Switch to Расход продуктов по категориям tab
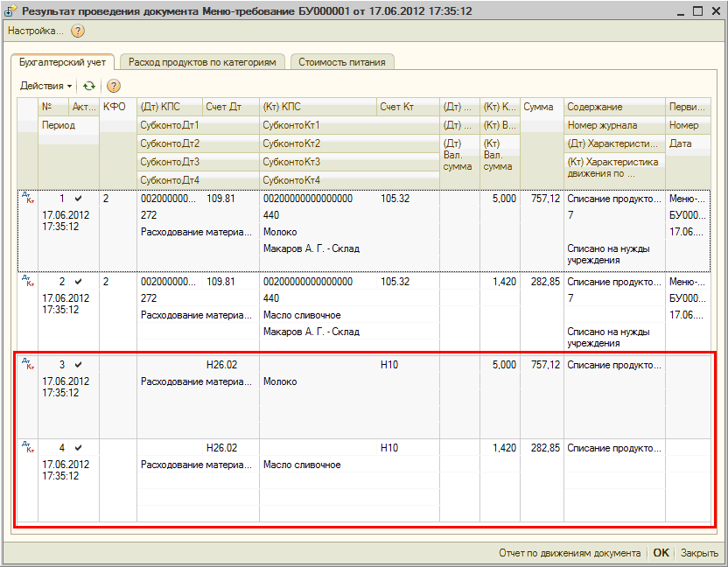This screenshot has height=567, width=728. pos(202,62)
